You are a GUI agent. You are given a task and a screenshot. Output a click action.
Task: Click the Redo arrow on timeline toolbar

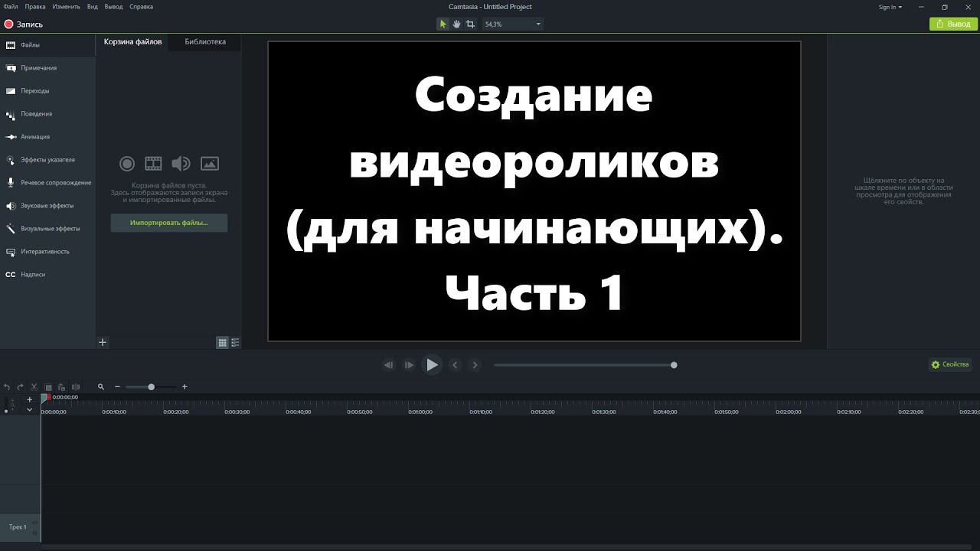coord(21,387)
